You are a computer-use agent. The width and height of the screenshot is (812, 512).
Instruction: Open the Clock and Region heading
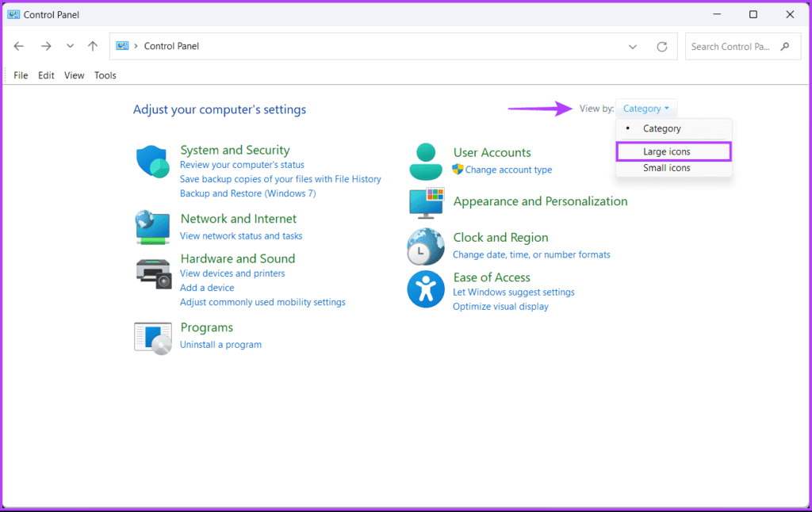pos(500,238)
